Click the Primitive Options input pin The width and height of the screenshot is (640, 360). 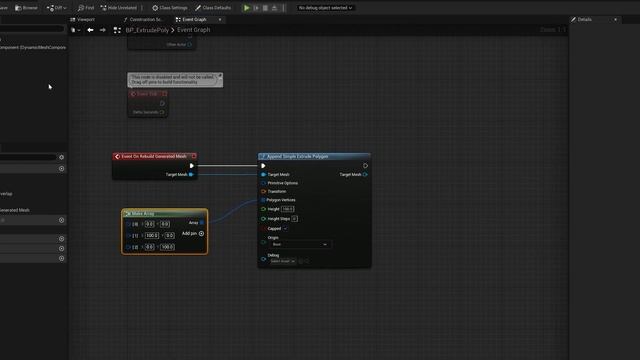(263, 183)
